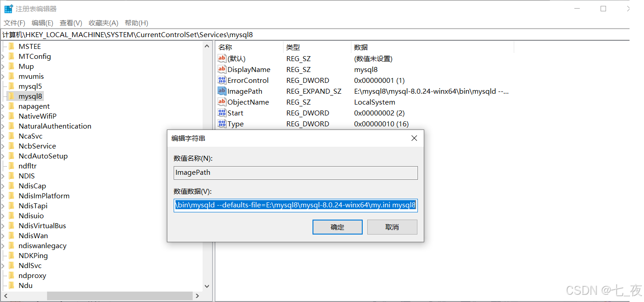Click the ObjectName string value icon

tap(222, 102)
